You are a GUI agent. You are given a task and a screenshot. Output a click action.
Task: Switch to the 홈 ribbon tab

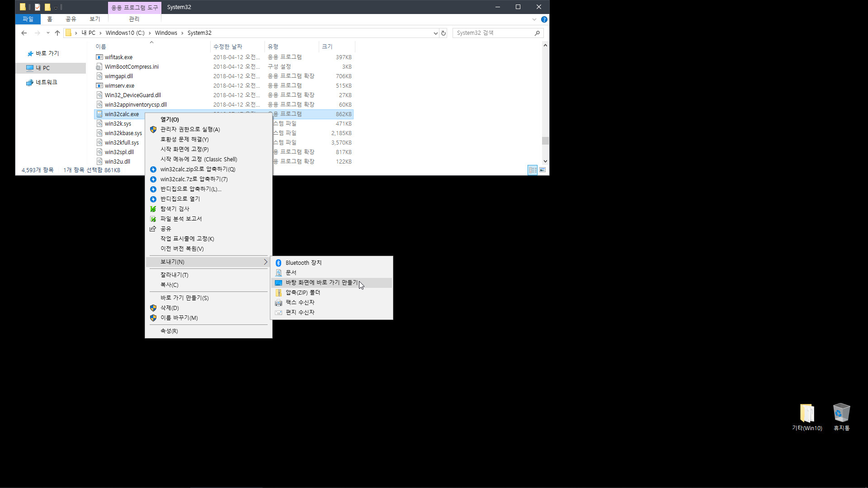pos(50,19)
